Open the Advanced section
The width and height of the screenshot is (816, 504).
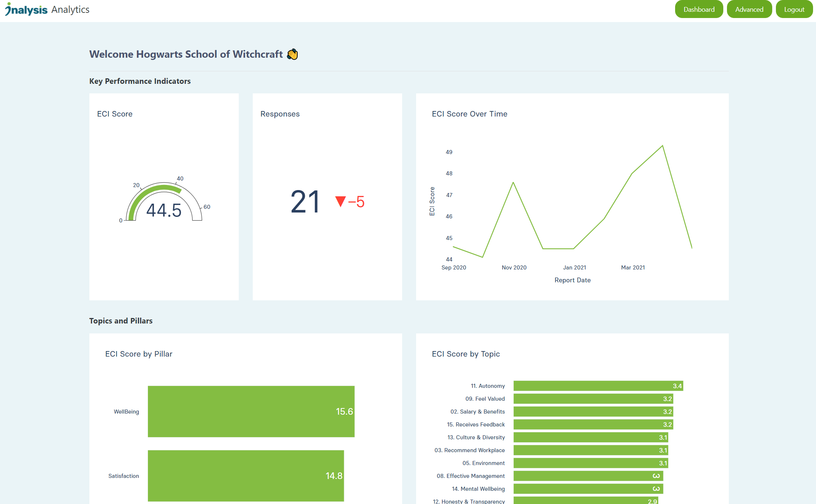point(749,10)
